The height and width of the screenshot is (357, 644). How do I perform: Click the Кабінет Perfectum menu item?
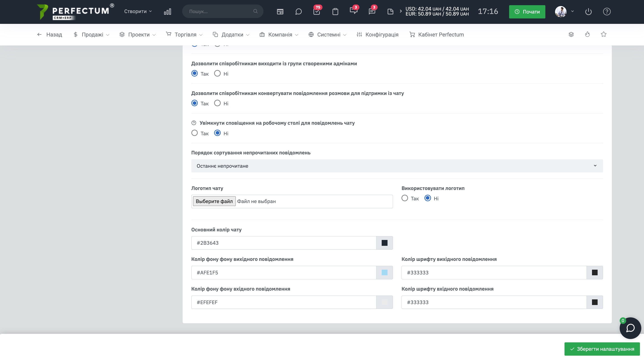point(436,34)
